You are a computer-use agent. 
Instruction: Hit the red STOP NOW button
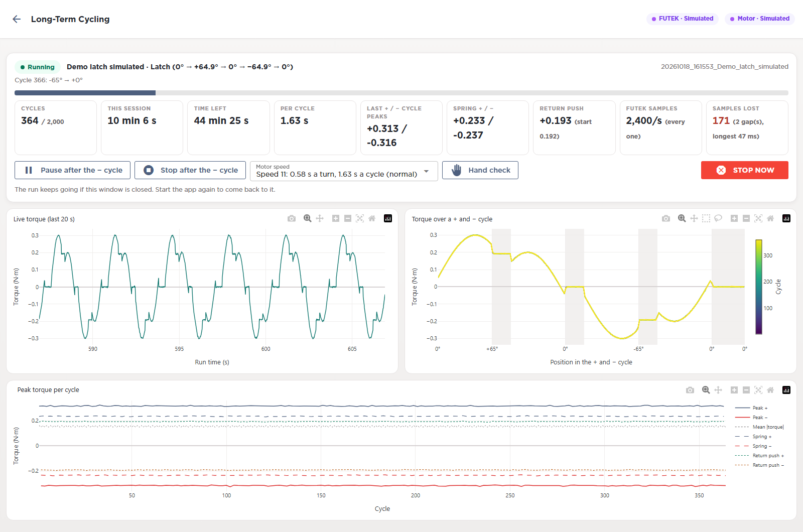coord(745,170)
